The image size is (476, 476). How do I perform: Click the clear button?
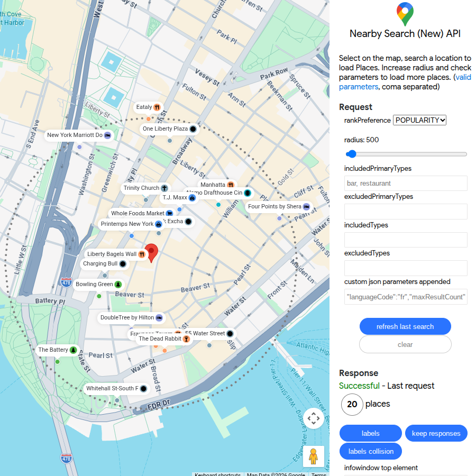tap(405, 344)
